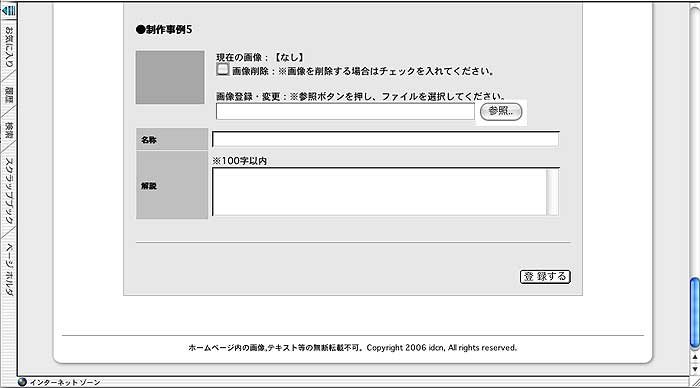Click inside the 解説 text area
Screen dimensions: 700x388
379,192
